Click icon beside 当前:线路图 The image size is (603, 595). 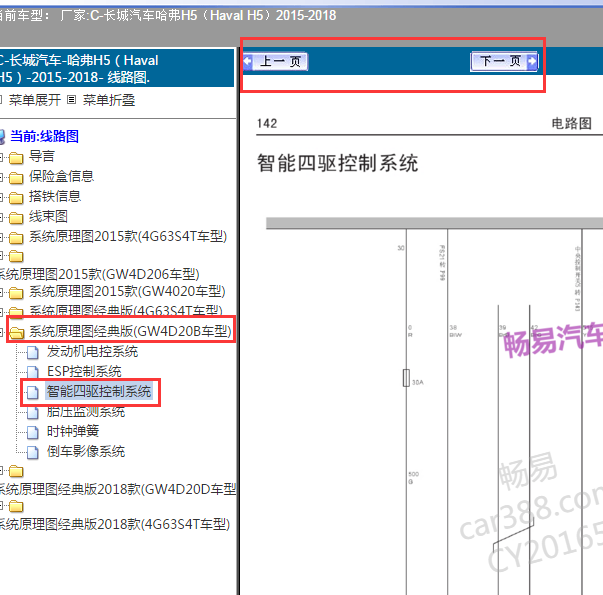pyautogui.click(x=2, y=137)
